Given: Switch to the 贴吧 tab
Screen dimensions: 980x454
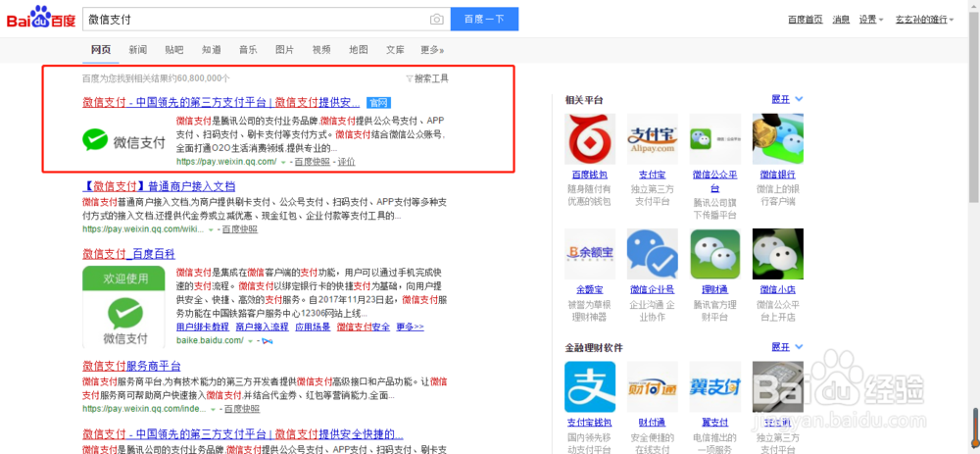Looking at the screenshot, I should pos(174,50).
